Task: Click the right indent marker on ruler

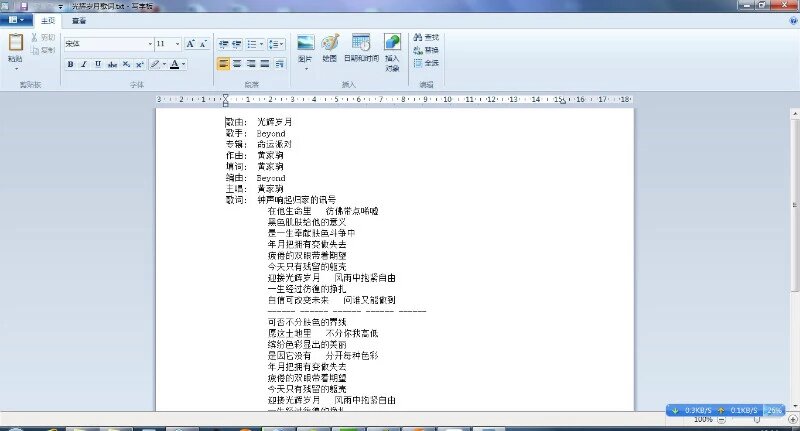Action: (x=561, y=101)
